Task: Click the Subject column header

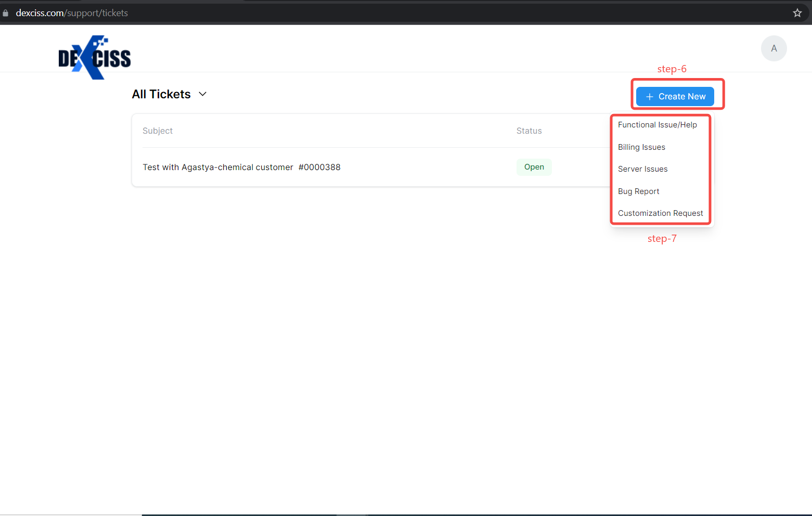Action: pos(157,131)
